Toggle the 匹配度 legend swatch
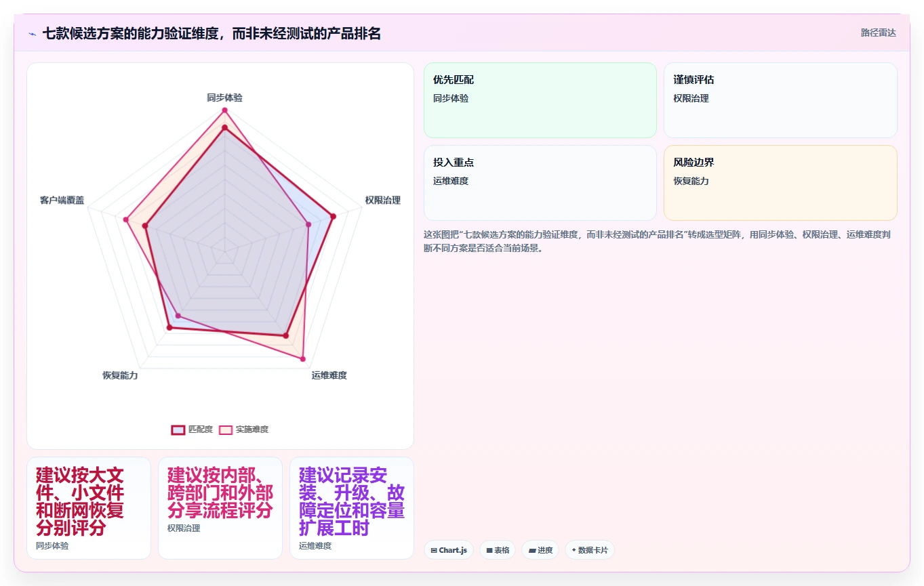Image resolution: width=924 pixels, height=586 pixels. (178, 430)
